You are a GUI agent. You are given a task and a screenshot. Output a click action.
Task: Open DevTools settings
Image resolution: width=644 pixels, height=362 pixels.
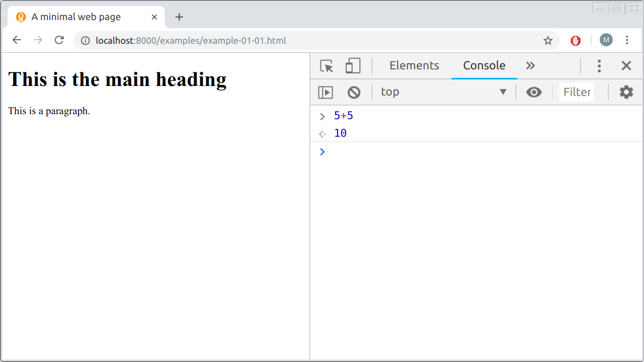point(626,92)
